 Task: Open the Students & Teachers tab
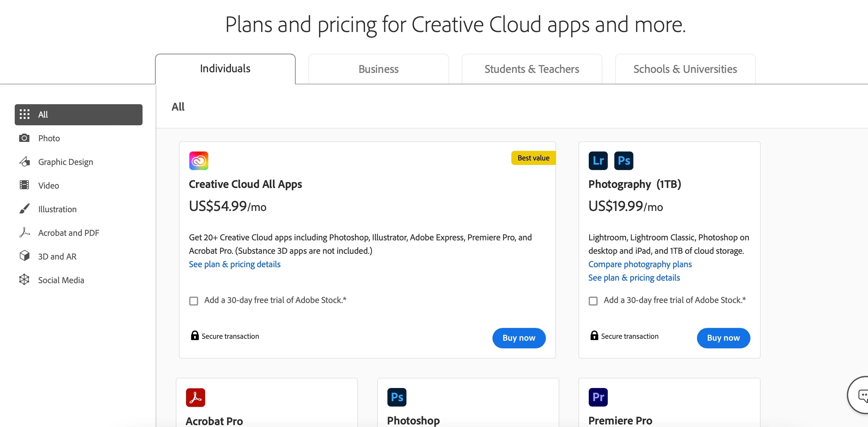[531, 69]
